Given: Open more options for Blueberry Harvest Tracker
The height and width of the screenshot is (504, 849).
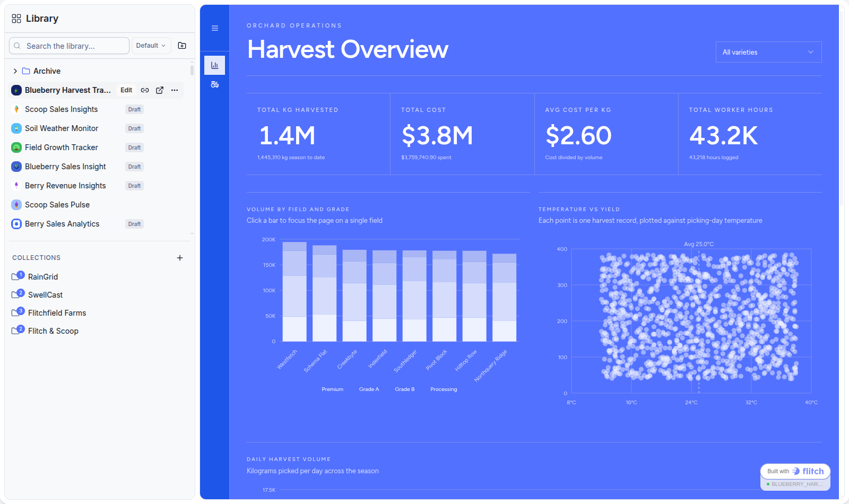Looking at the screenshot, I should click(175, 90).
